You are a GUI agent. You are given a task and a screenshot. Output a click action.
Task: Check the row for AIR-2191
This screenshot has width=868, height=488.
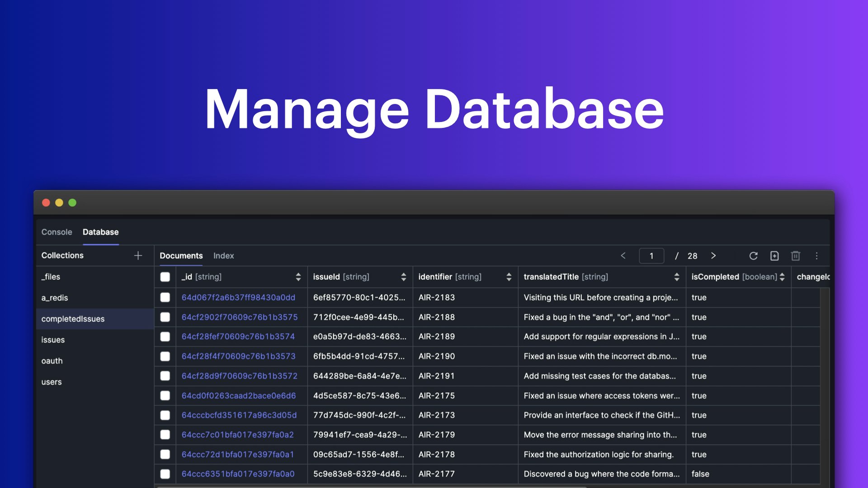tap(165, 376)
